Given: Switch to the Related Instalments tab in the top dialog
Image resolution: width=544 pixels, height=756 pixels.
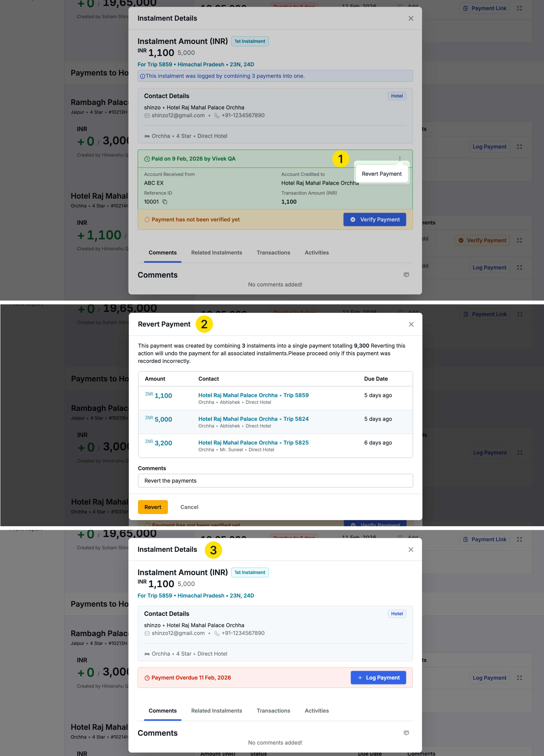Looking at the screenshot, I should coord(217,253).
